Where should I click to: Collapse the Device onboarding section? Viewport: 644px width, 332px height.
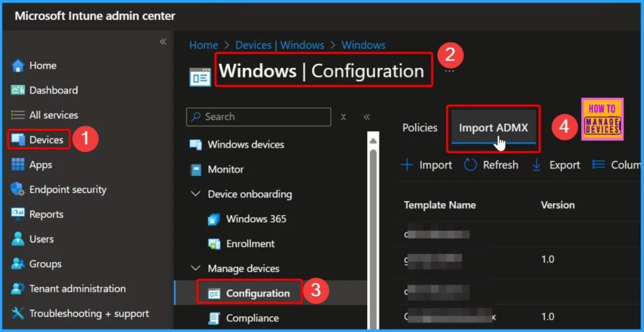click(x=196, y=194)
